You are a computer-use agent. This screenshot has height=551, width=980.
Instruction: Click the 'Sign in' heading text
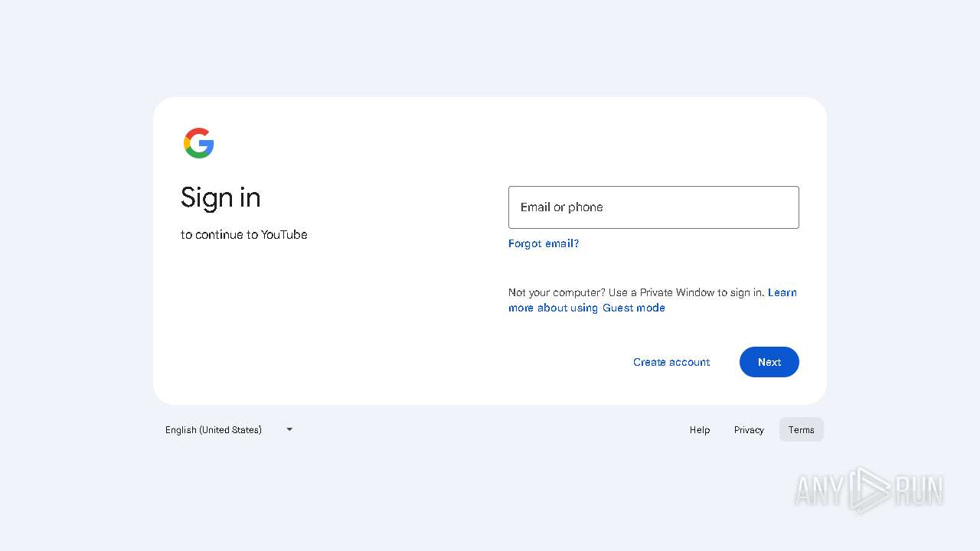tap(220, 198)
